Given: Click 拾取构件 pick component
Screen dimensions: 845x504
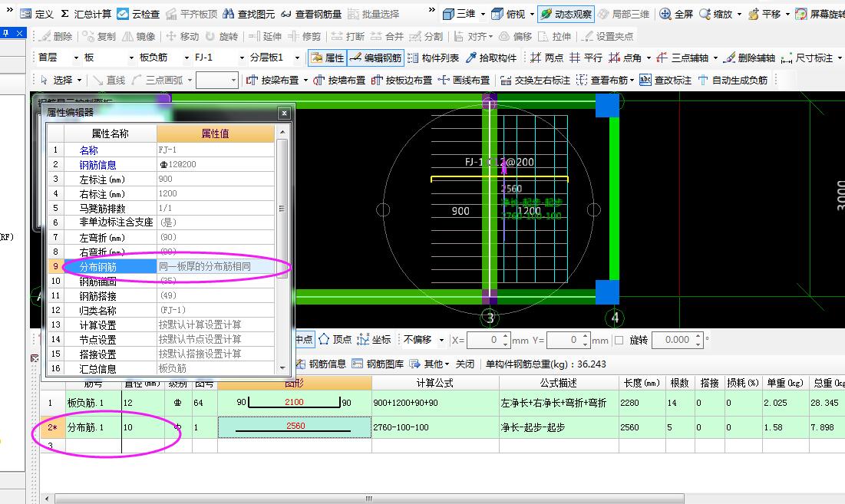Looking at the screenshot, I should 491,58.
